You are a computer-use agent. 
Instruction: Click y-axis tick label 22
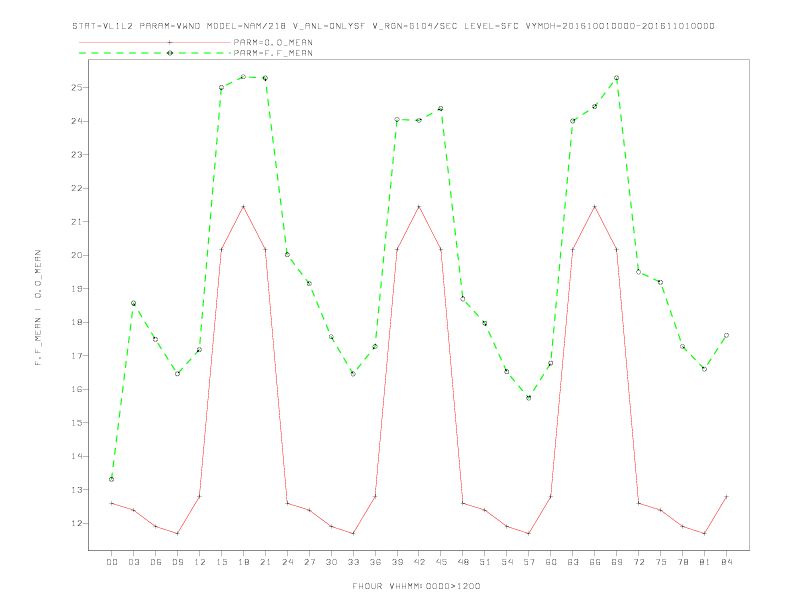tap(76, 188)
